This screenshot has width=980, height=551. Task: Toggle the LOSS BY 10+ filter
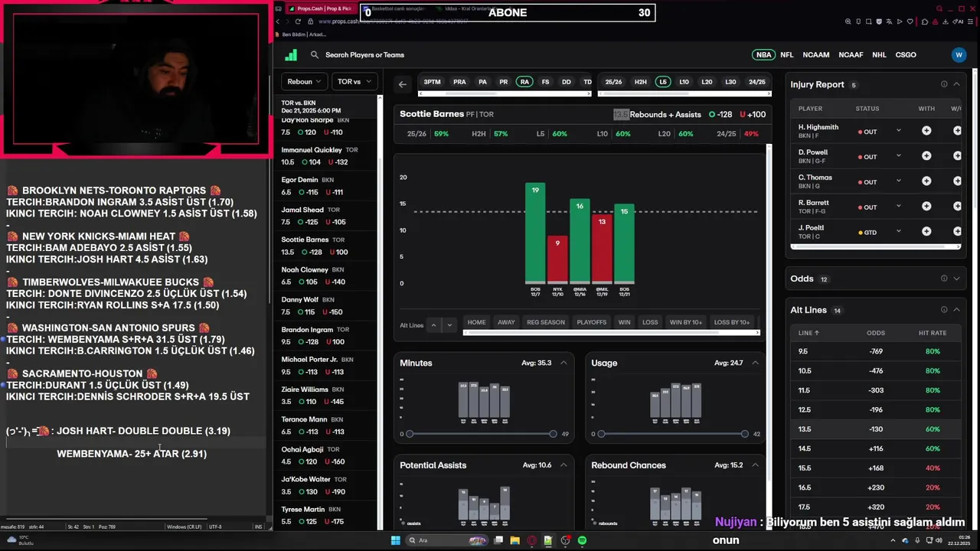pos(731,322)
